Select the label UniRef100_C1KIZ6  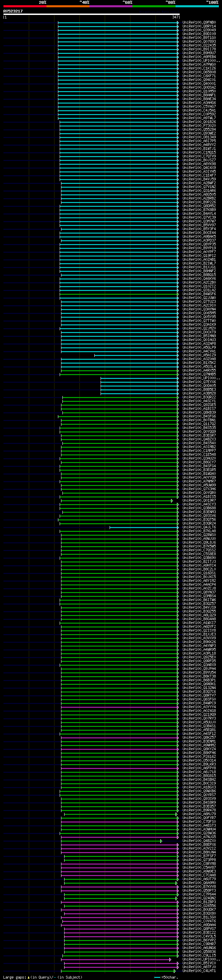coord(199,68)
